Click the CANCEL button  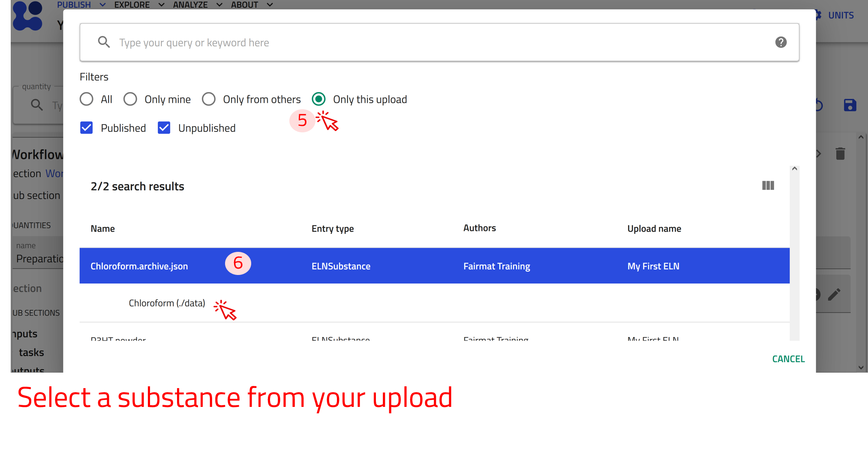coord(788,359)
